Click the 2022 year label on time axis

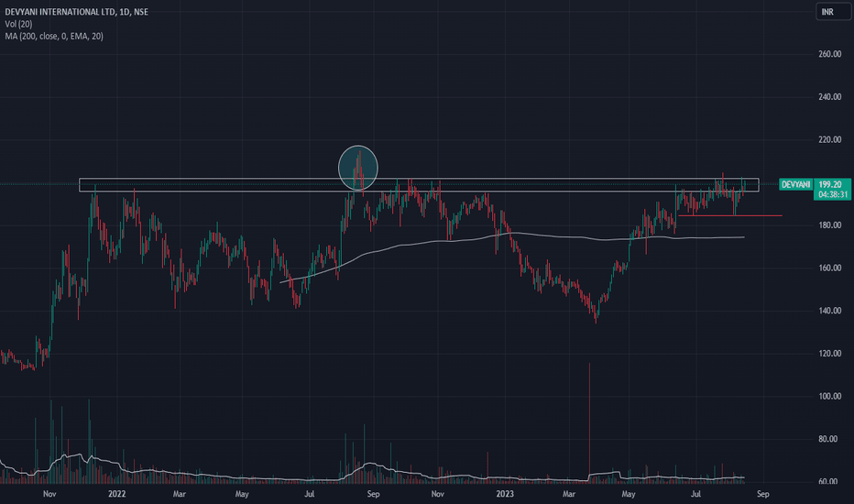(x=116, y=494)
